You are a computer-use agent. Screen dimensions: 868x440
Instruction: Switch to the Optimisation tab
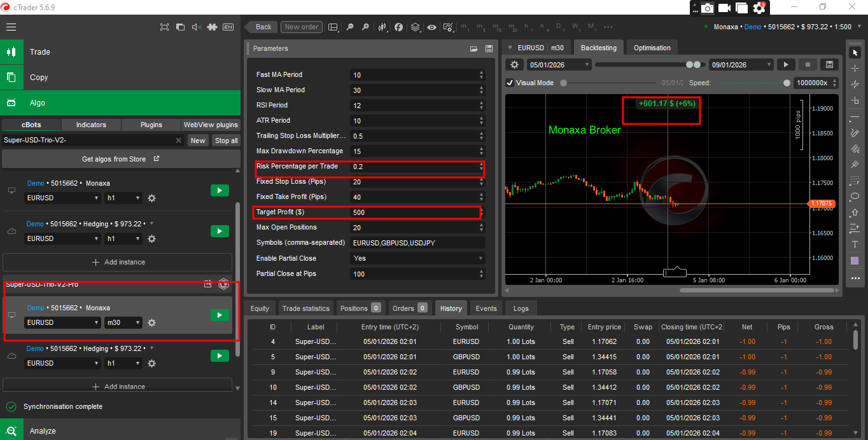pos(652,48)
